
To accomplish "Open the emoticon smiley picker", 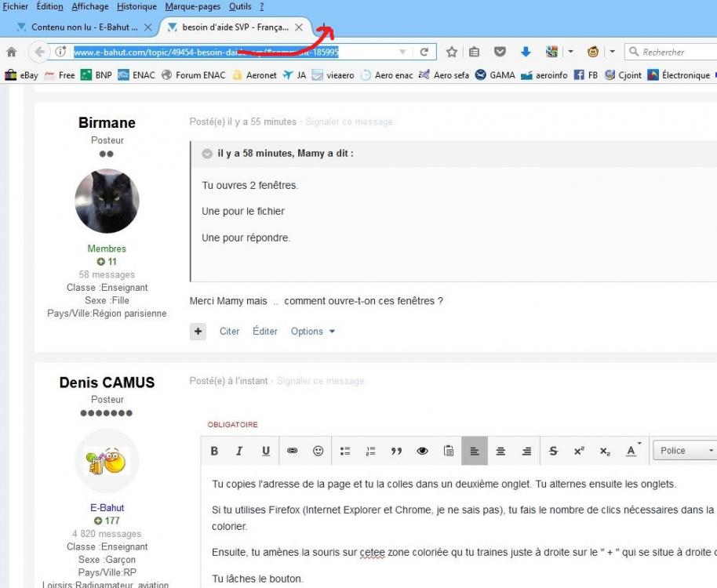I will 318,451.
